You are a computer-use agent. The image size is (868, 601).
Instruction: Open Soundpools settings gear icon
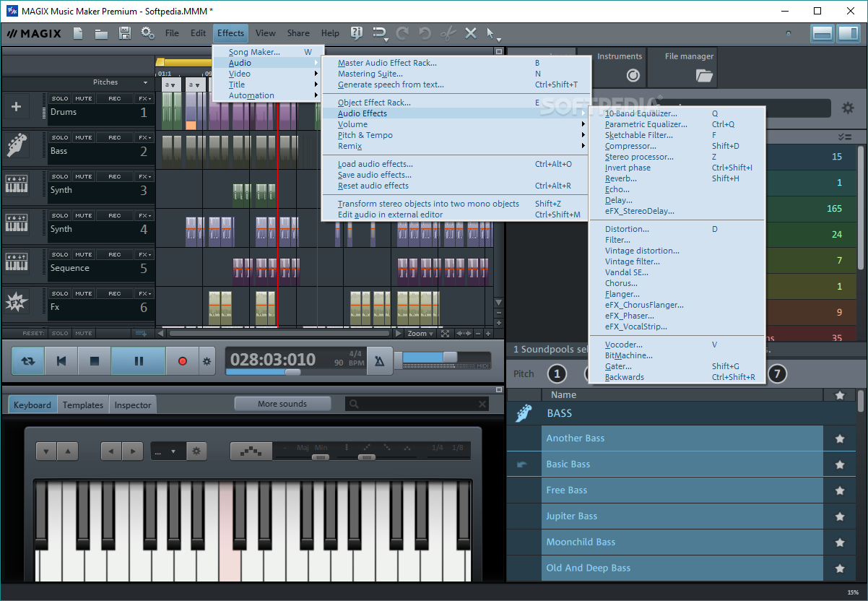(848, 108)
